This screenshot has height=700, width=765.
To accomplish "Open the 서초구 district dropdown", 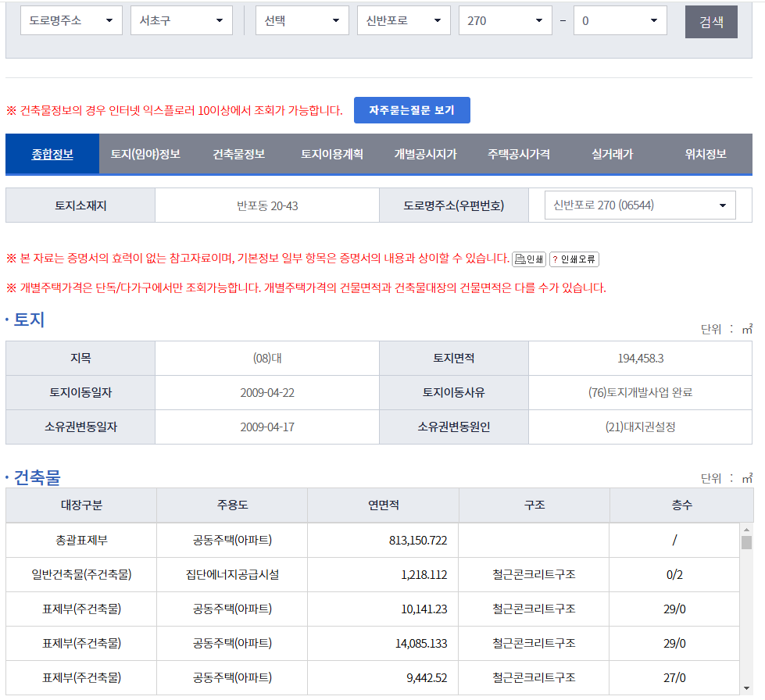I will click(181, 20).
